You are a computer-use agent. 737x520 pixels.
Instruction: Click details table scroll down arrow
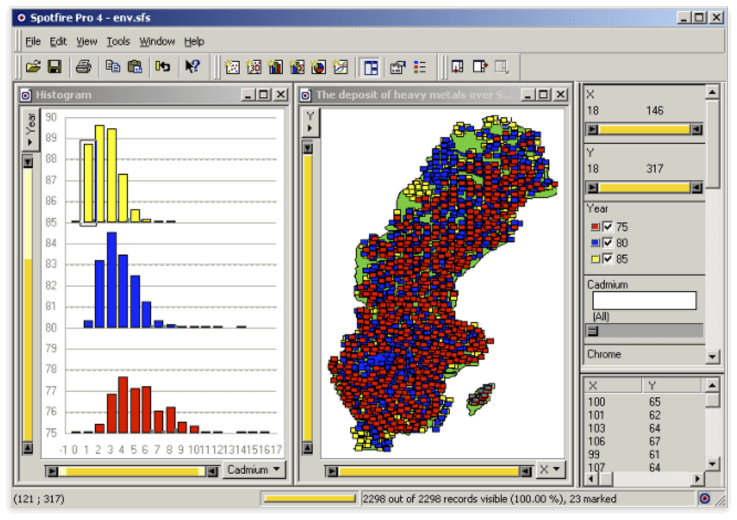tap(712, 464)
